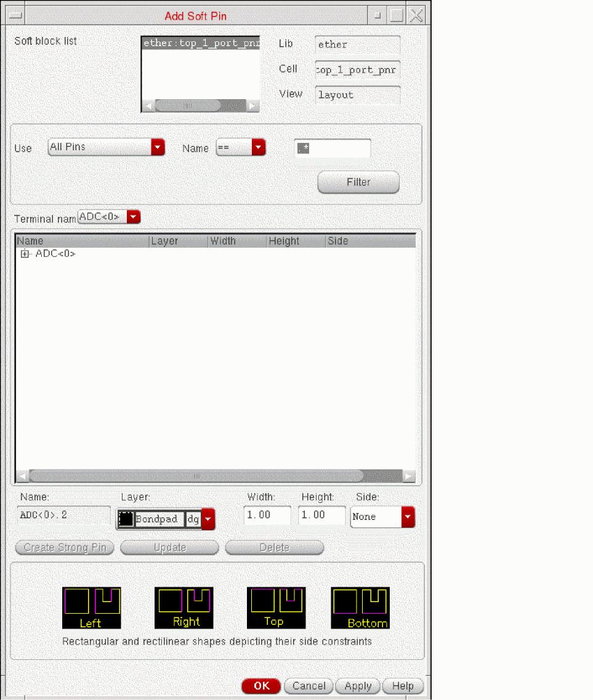Viewport: 593px width, 700px height.
Task: Click the pin table horizontal scrollbar thumb
Action: coord(196,476)
